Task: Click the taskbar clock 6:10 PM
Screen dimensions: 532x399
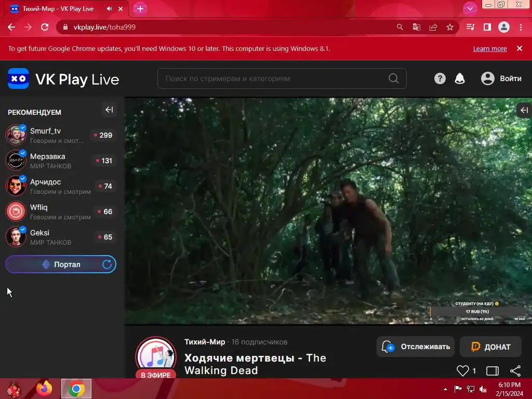Action: click(x=509, y=389)
